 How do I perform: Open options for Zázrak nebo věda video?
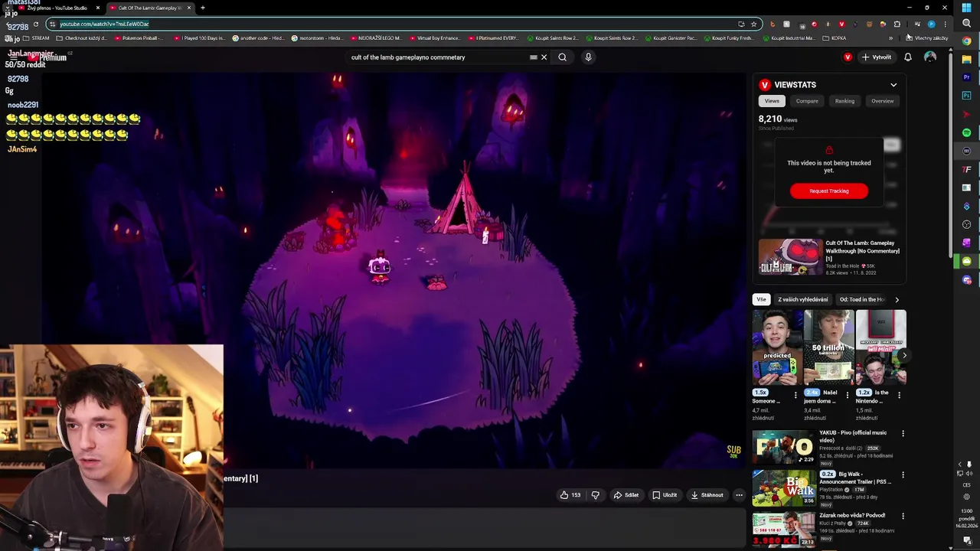click(x=903, y=516)
